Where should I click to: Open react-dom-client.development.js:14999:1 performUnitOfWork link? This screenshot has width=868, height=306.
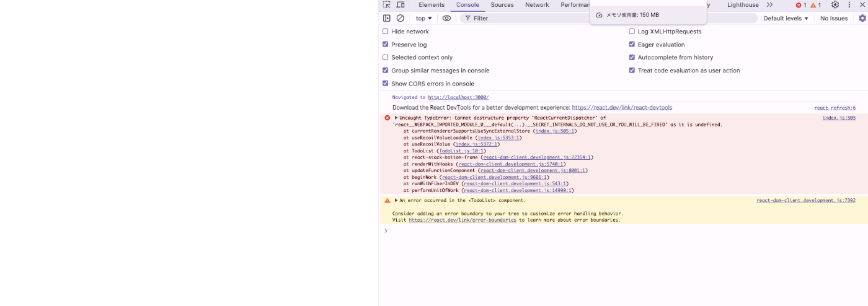[x=518, y=190]
